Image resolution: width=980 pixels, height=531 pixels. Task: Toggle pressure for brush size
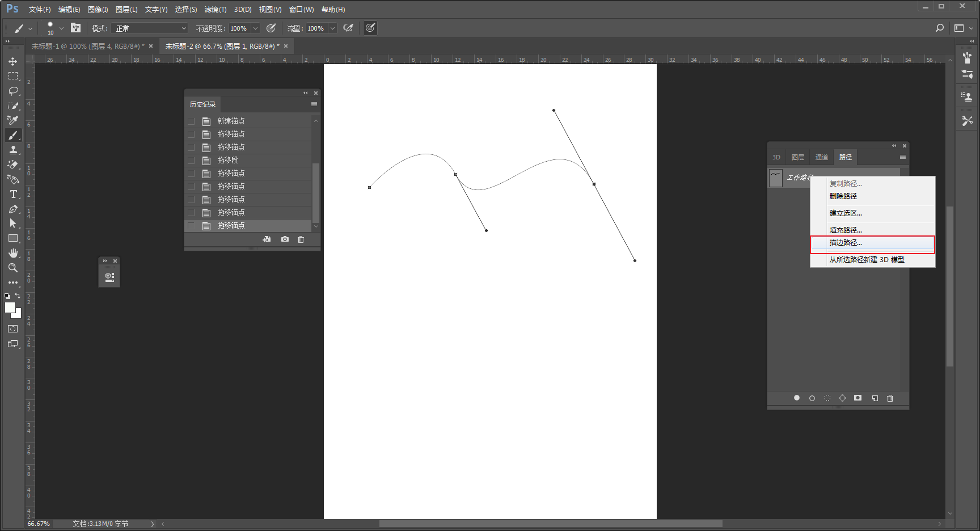[x=370, y=28]
